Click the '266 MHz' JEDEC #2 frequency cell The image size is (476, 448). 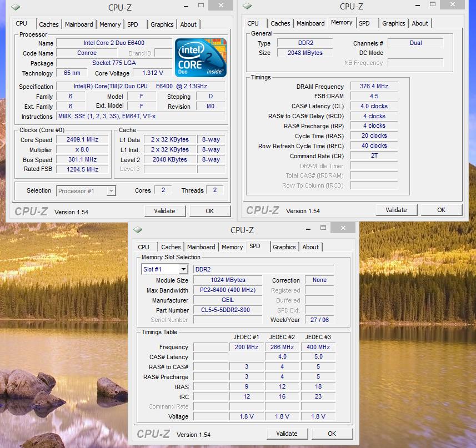(282, 347)
